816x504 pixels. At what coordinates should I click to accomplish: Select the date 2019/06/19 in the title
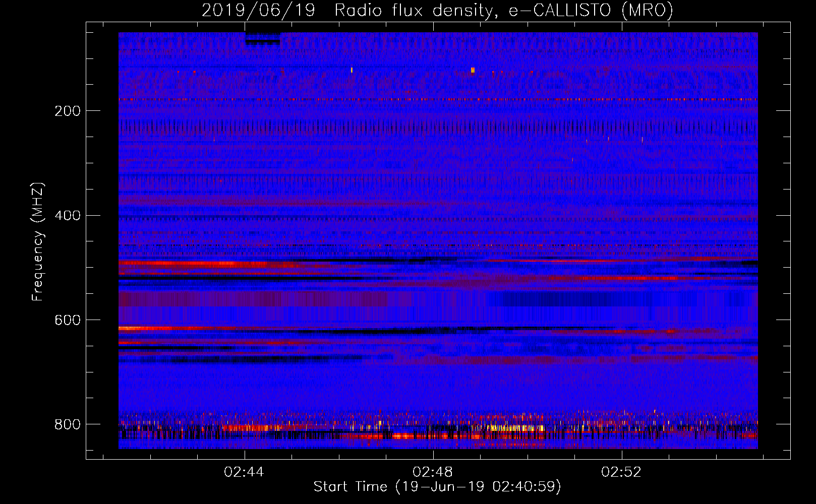point(258,10)
